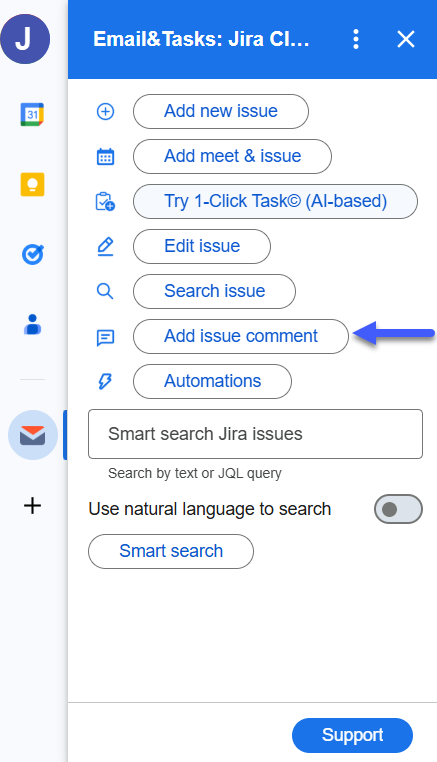Click the circled plus icon beside Add new issue
The width and height of the screenshot is (437, 762).
(x=105, y=112)
